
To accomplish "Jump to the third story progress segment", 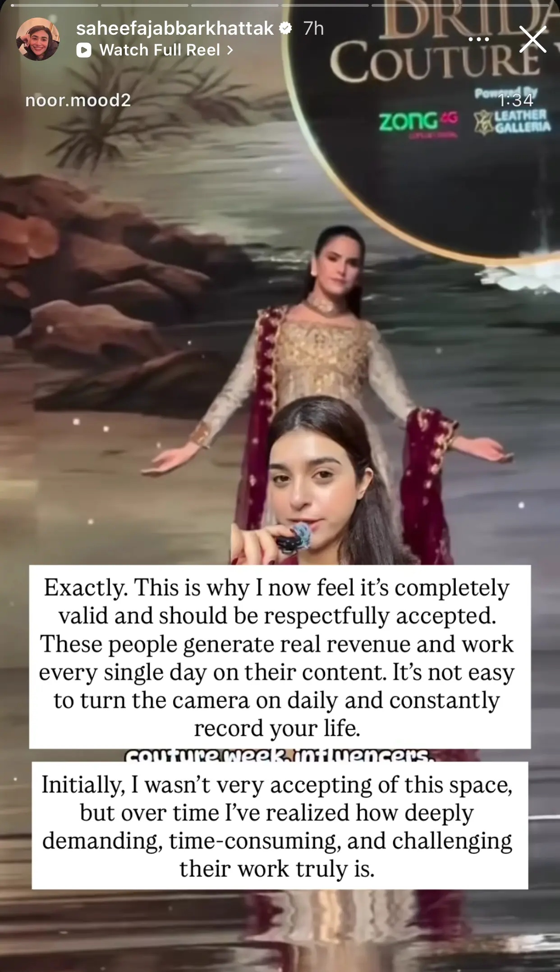I will [234, 5].
